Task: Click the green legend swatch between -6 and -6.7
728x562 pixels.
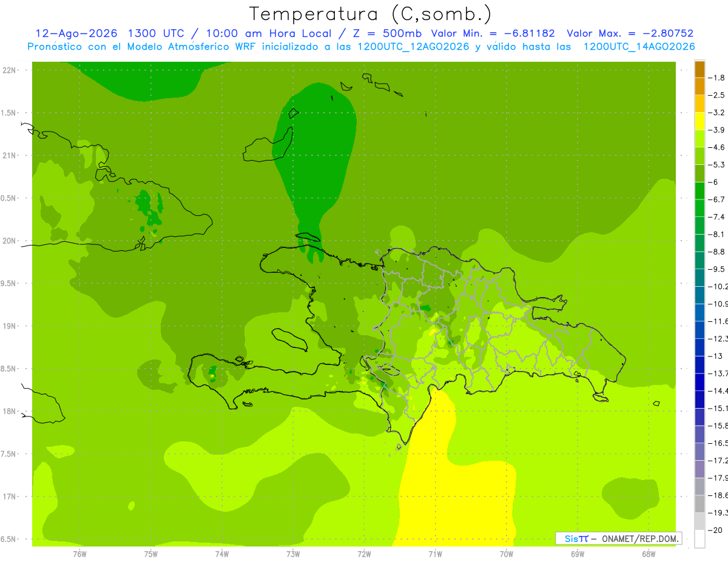Action: (699, 191)
